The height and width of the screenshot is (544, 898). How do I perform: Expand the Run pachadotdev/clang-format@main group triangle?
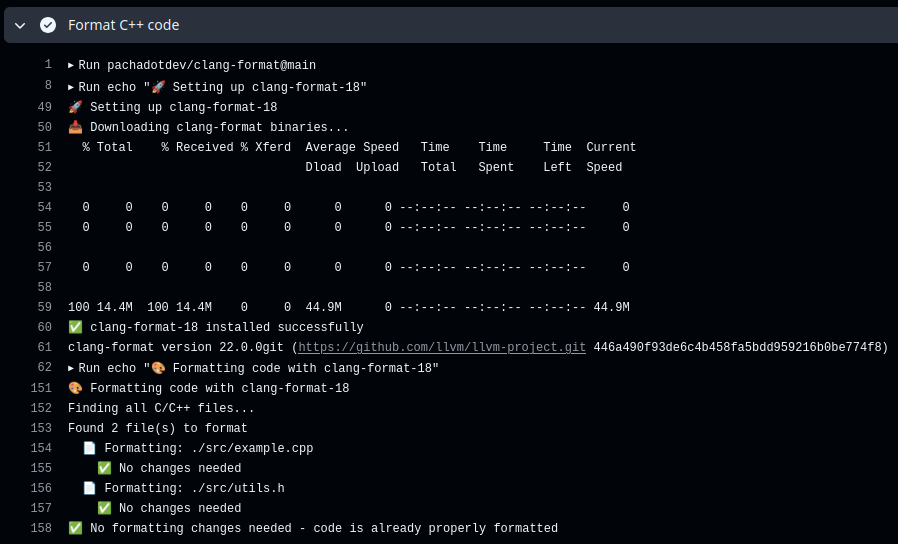click(71, 65)
